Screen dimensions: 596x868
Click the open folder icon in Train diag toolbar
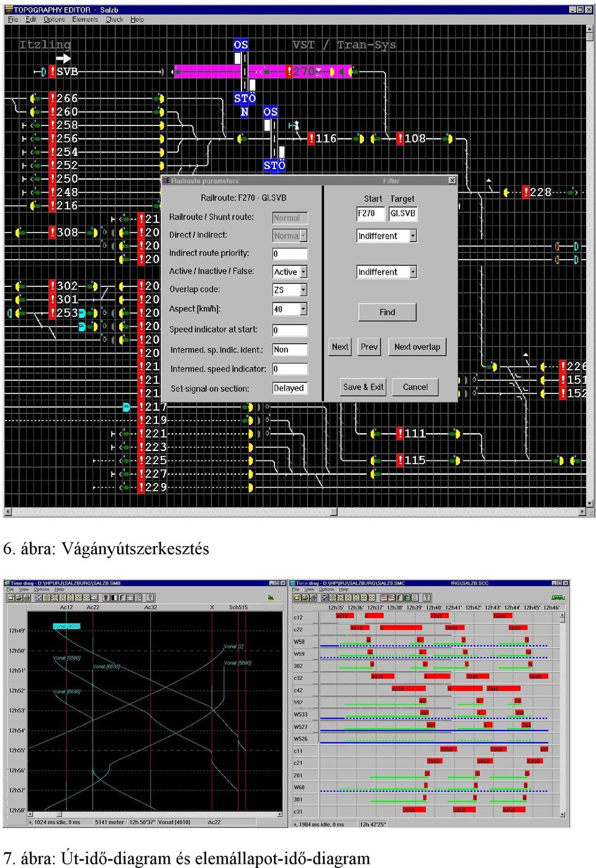click(297, 598)
